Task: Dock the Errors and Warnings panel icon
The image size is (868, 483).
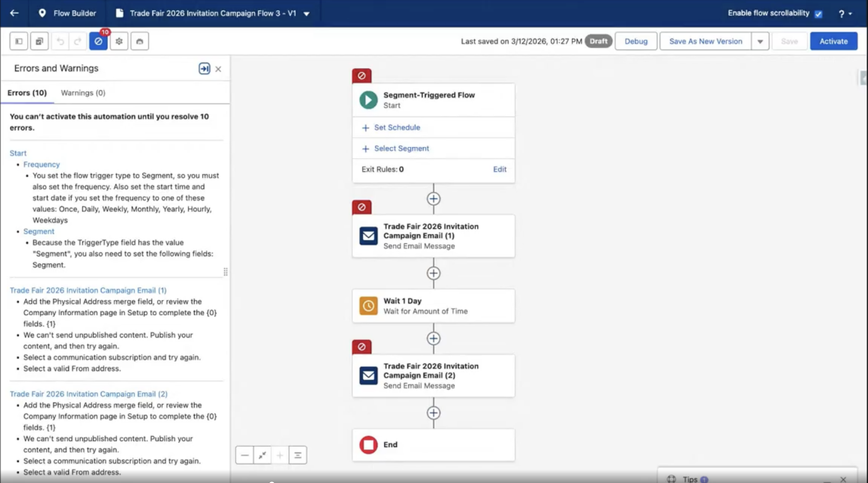Action: 204,69
